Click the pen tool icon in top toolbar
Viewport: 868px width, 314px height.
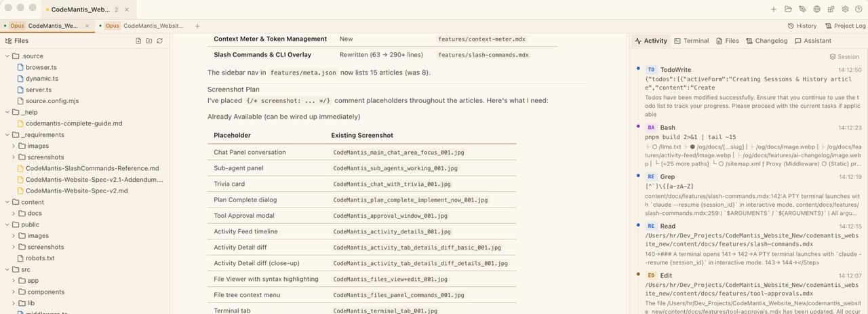pos(802,9)
